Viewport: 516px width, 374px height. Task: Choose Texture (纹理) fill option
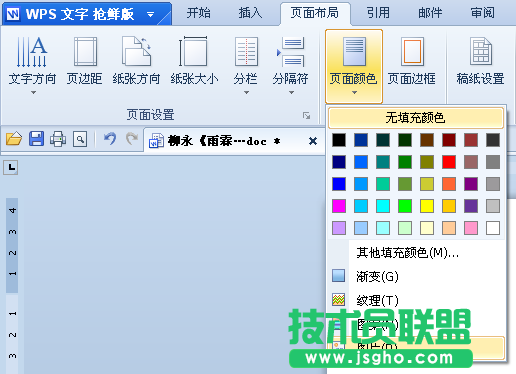(x=377, y=300)
